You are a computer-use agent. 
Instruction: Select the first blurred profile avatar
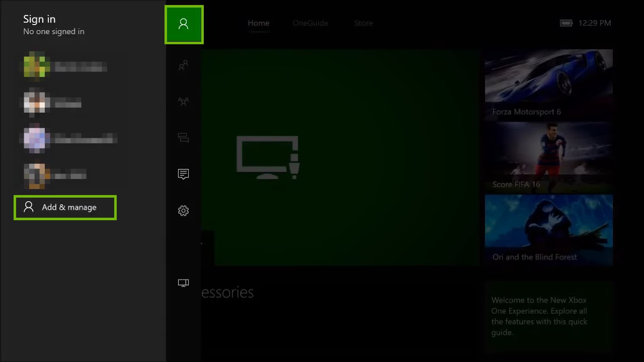click(x=36, y=66)
